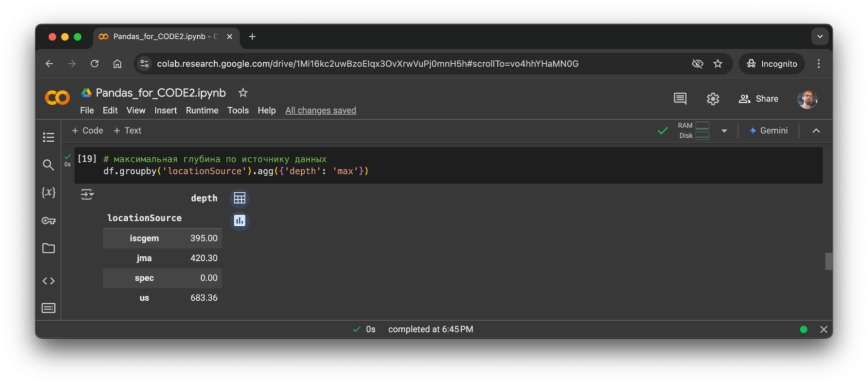868x385 pixels.
Task: Search within the notebook
Action: (49, 165)
